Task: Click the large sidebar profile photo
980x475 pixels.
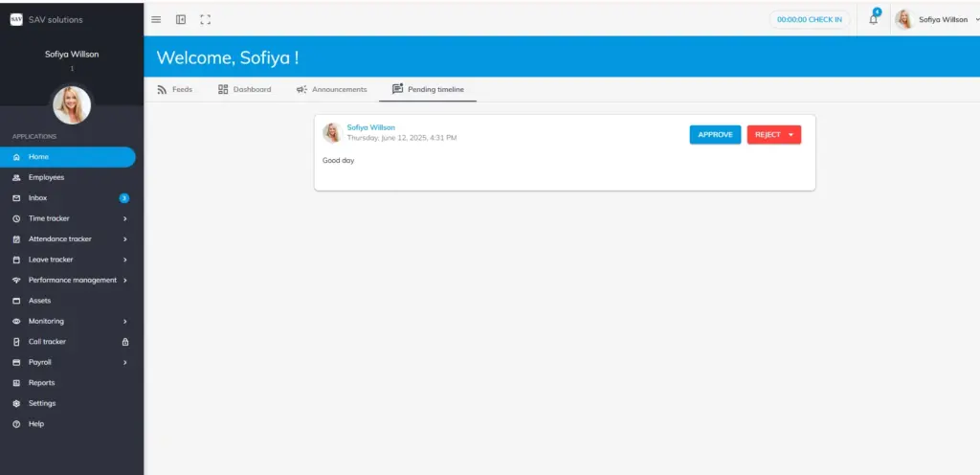Action: pos(72,105)
